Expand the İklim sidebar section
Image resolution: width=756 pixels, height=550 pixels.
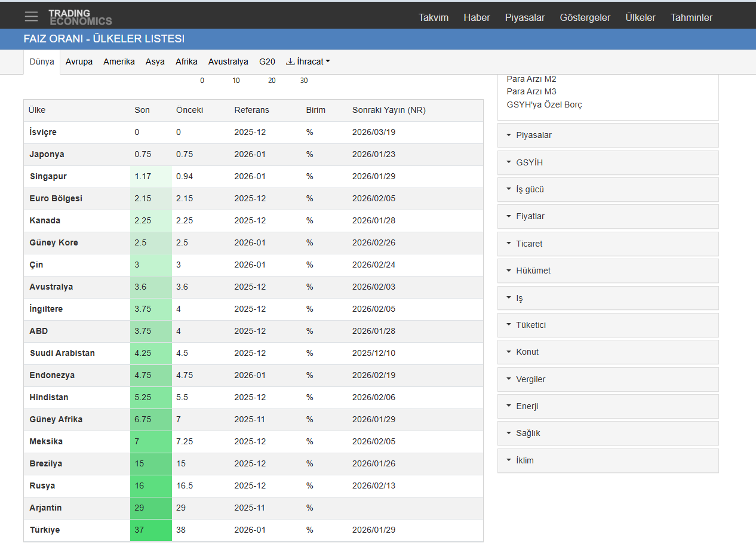tap(608, 460)
